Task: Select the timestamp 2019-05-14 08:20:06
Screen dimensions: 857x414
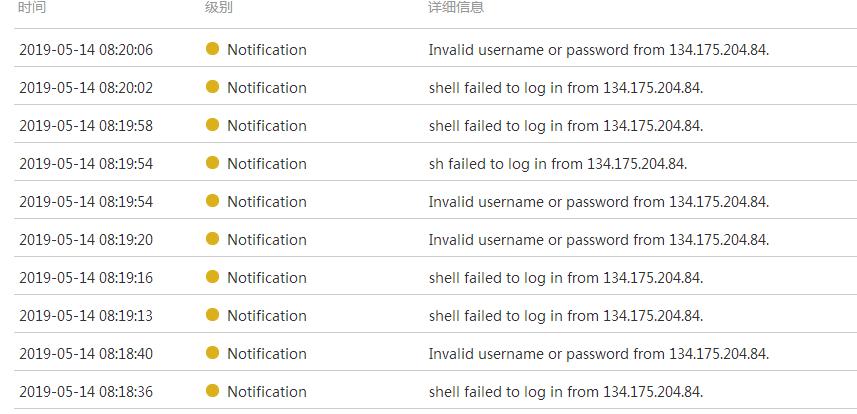Action: [x=86, y=50]
